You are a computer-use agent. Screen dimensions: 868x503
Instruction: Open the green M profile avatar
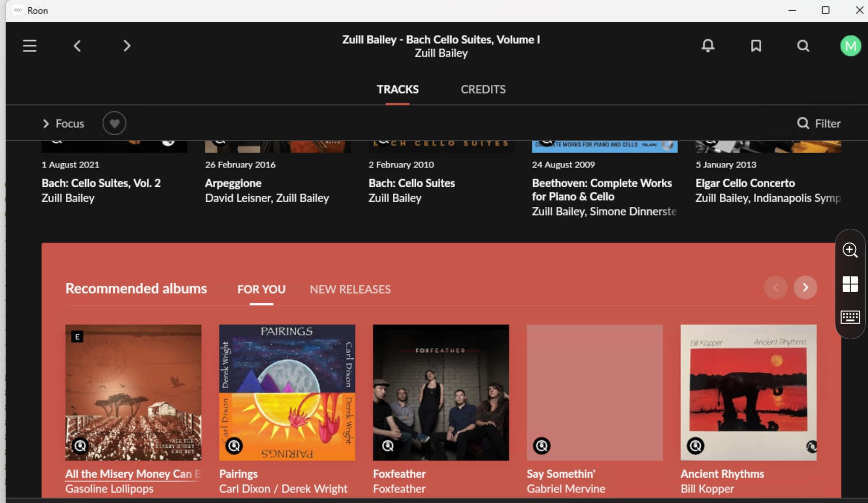tap(850, 46)
